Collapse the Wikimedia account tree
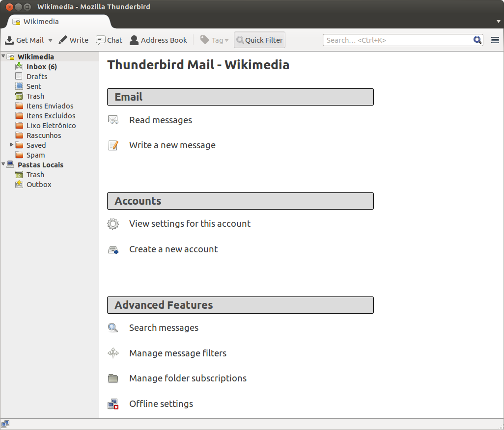Screen dimensions: 504x430 (3, 56)
